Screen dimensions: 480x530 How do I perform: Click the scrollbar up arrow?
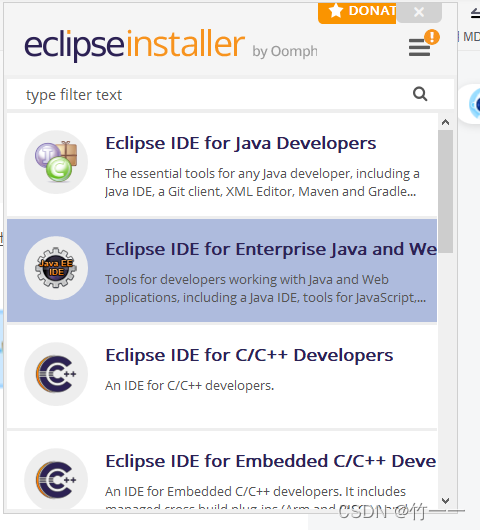446,122
